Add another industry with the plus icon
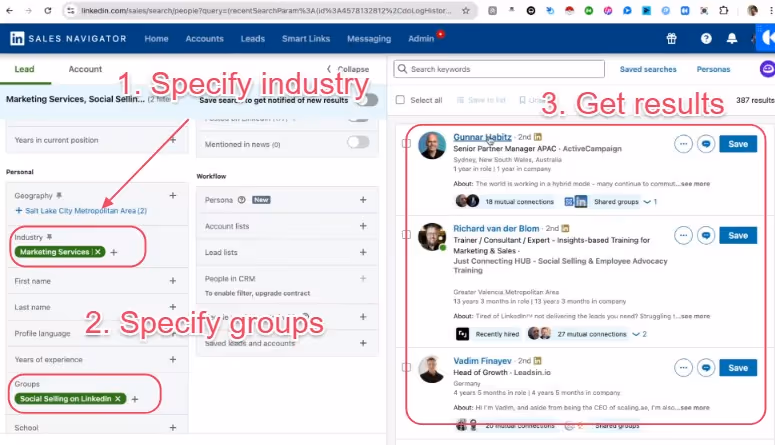The height and width of the screenshot is (445, 775). [x=114, y=252]
